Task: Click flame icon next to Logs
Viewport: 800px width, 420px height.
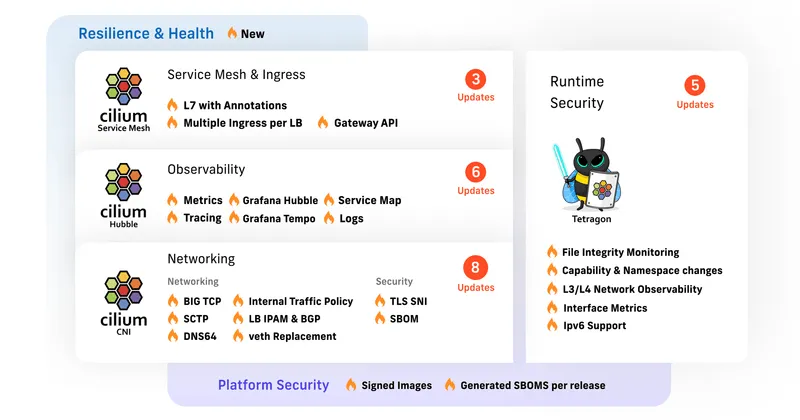Action: (329, 218)
